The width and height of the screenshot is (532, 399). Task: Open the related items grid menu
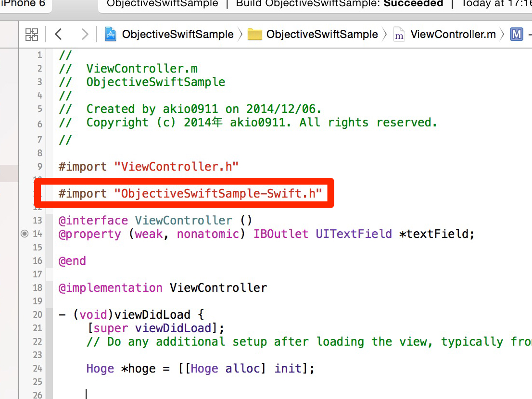32,34
